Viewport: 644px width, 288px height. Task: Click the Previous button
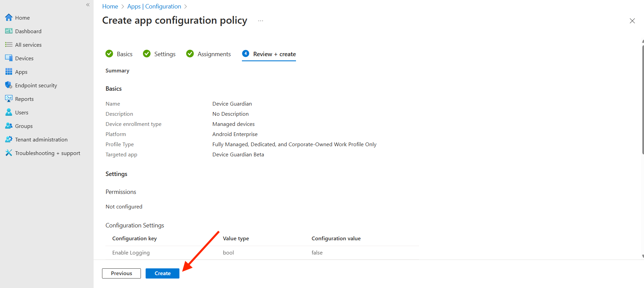point(121,273)
